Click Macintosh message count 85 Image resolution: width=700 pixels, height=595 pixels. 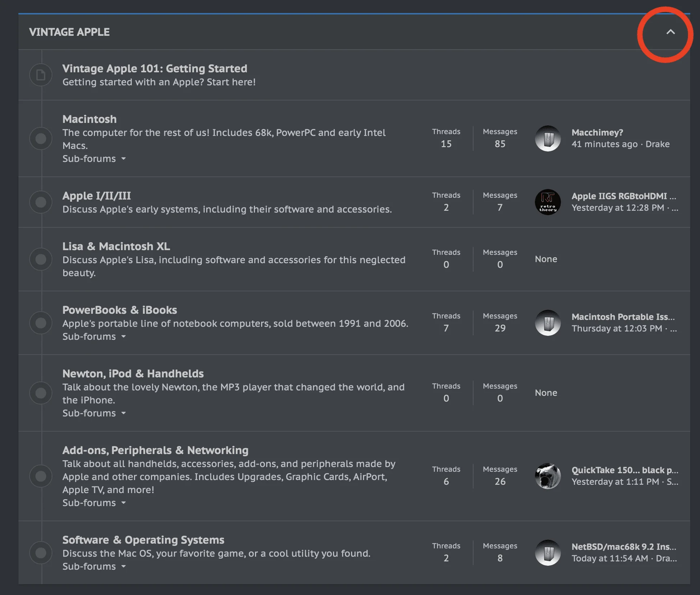(x=500, y=144)
